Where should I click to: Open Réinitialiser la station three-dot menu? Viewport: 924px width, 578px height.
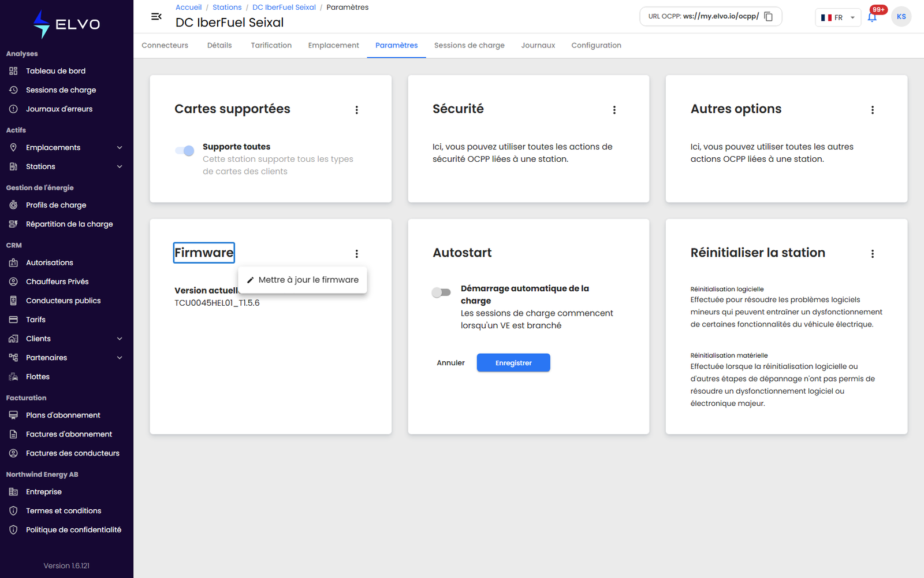point(873,254)
